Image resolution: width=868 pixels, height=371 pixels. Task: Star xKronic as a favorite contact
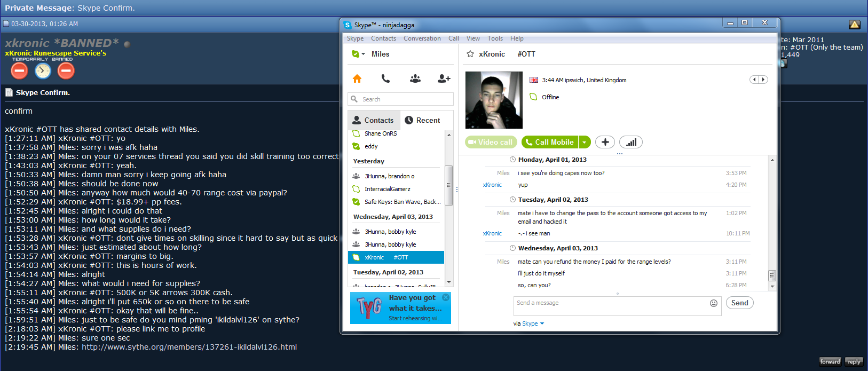click(470, 54)
